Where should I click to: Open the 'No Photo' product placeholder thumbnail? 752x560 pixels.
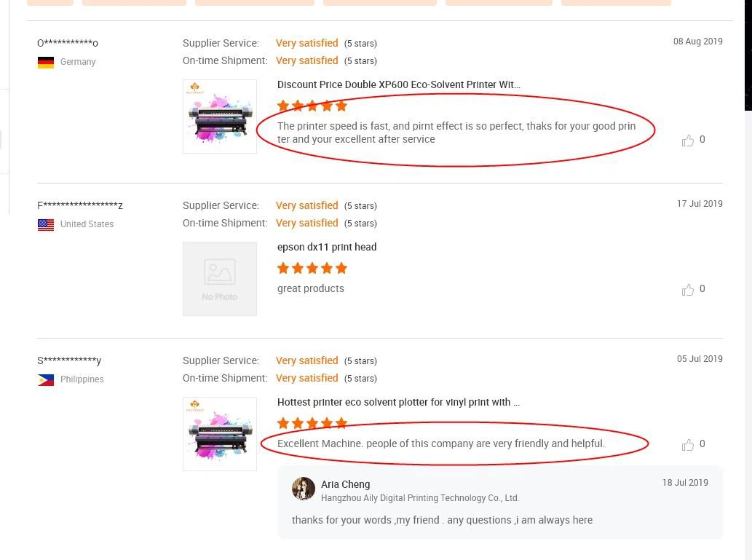pyautogui.click(x=220, y=279)
